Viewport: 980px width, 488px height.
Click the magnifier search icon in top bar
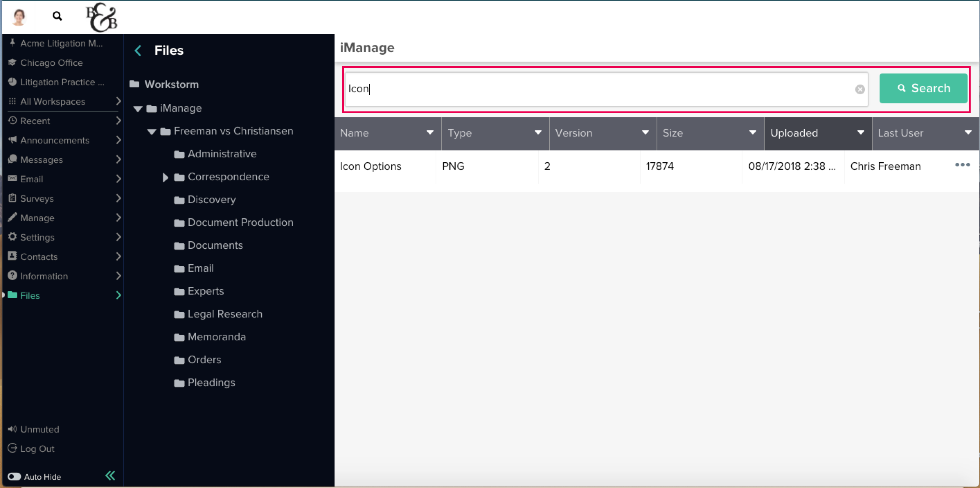point(57,16)
